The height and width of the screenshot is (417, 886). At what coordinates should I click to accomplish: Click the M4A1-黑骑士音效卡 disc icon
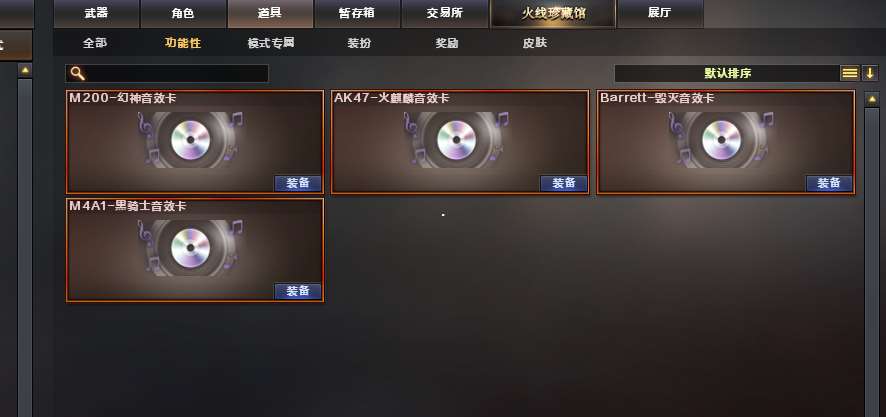pos(190,247)
